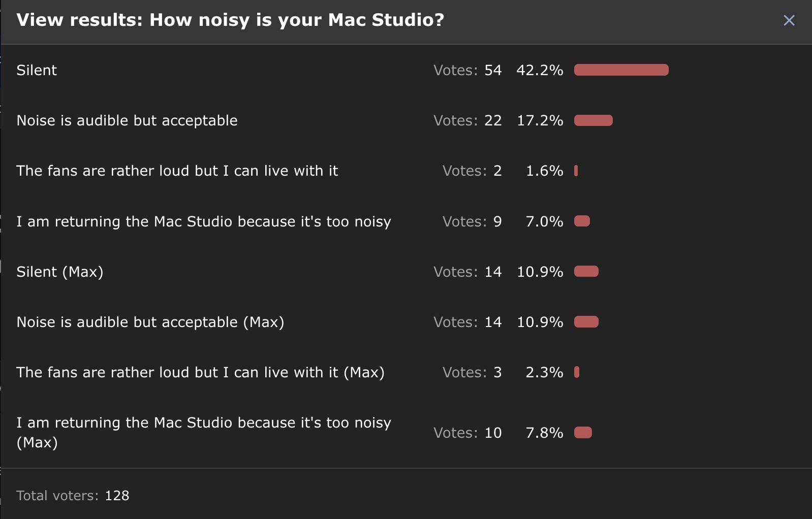This screenshot has width=812, height=519.
Task: Click the Silent result bar
Action: coord(621,70)
